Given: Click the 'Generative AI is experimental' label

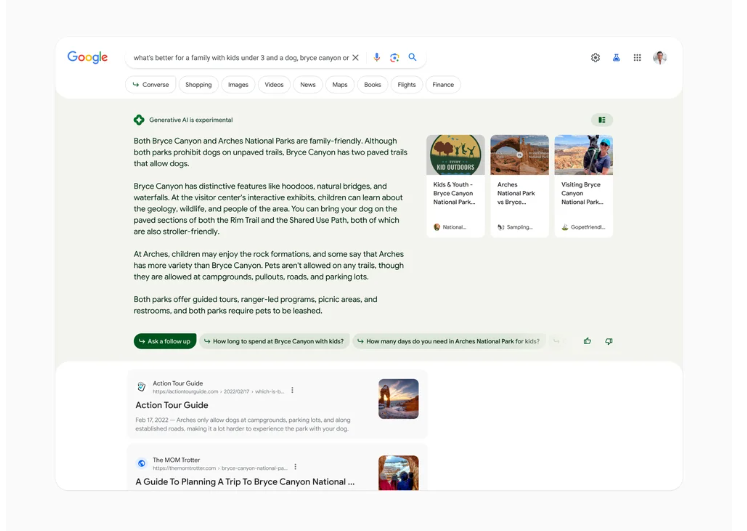Looking at the screenshot, I should 191,120.
